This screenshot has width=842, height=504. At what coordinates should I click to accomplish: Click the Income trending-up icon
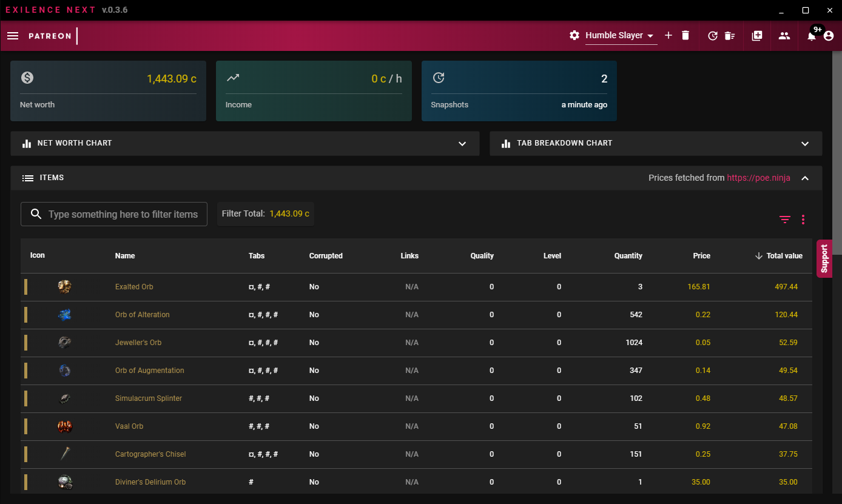point(232,78)
